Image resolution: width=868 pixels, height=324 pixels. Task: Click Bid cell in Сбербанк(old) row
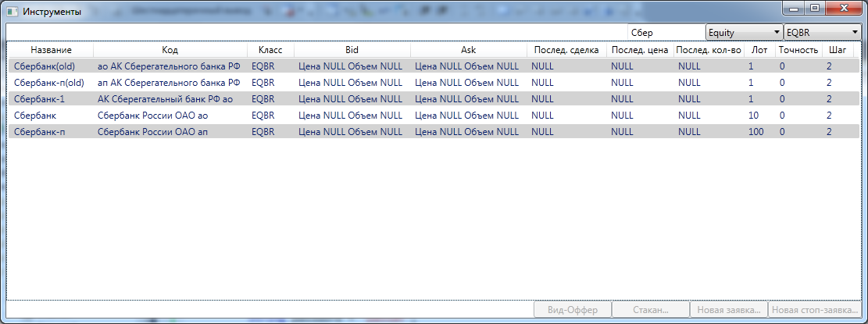click(x=351, y=66)
